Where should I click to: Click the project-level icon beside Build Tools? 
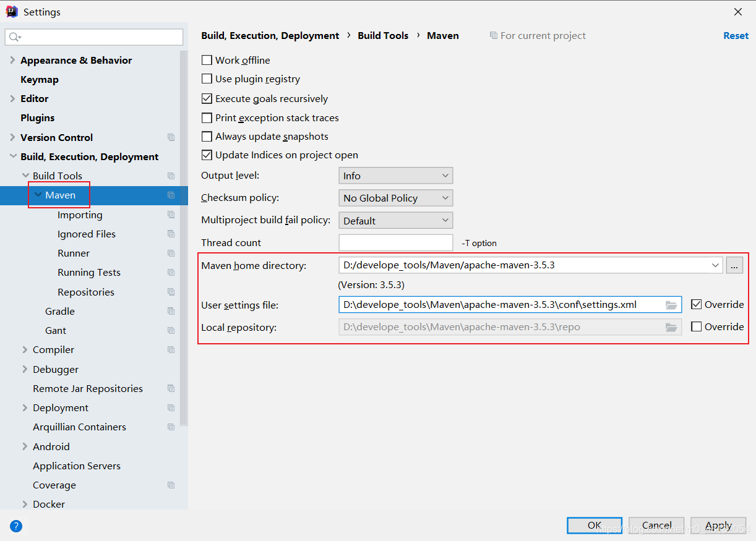tap(171, 176)
